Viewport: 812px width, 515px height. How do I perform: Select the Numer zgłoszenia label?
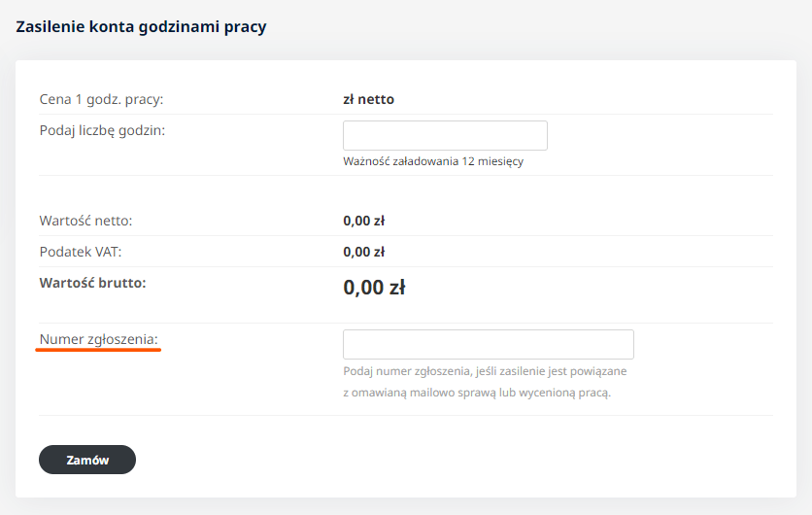coord(98,339)
